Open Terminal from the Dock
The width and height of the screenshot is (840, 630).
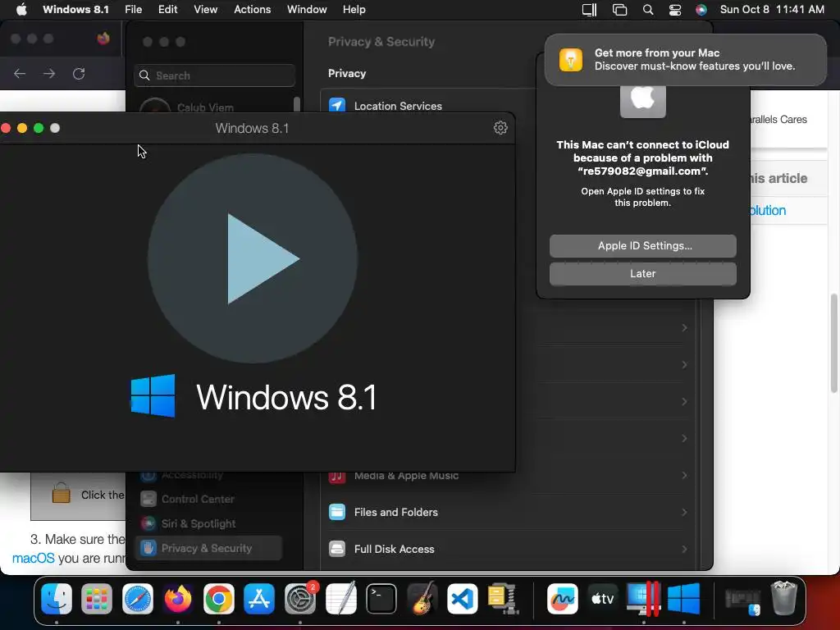click(381, 598)
